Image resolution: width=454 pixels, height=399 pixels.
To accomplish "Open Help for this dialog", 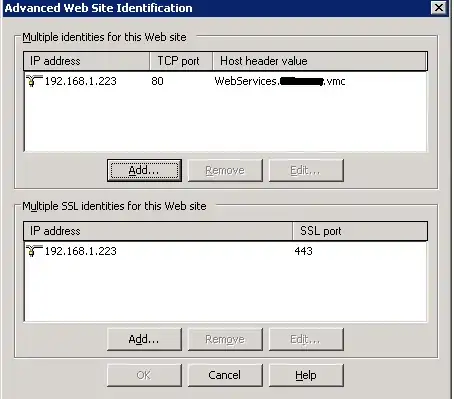I will tap(306, 375).
